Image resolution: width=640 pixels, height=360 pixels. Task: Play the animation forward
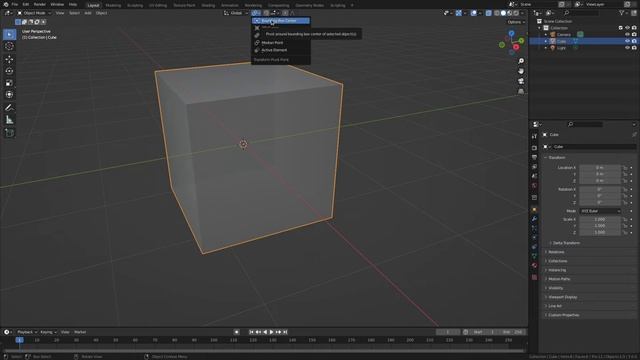click(x=271, y=332)
